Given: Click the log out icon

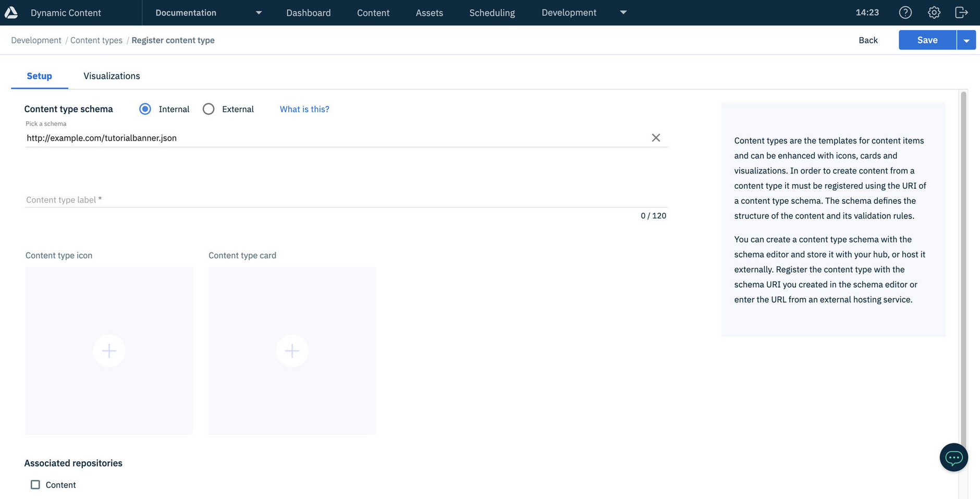Looking at the screenshot, I should [x=961, y=13].
